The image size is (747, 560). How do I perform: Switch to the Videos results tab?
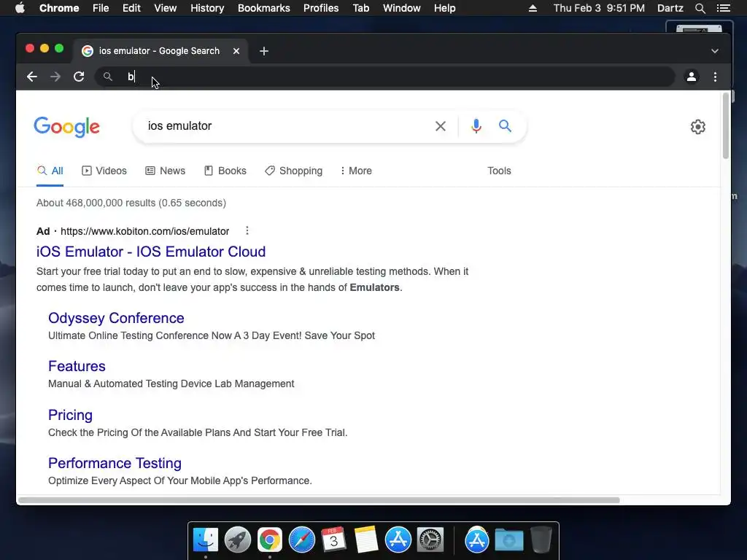point(104,171)
